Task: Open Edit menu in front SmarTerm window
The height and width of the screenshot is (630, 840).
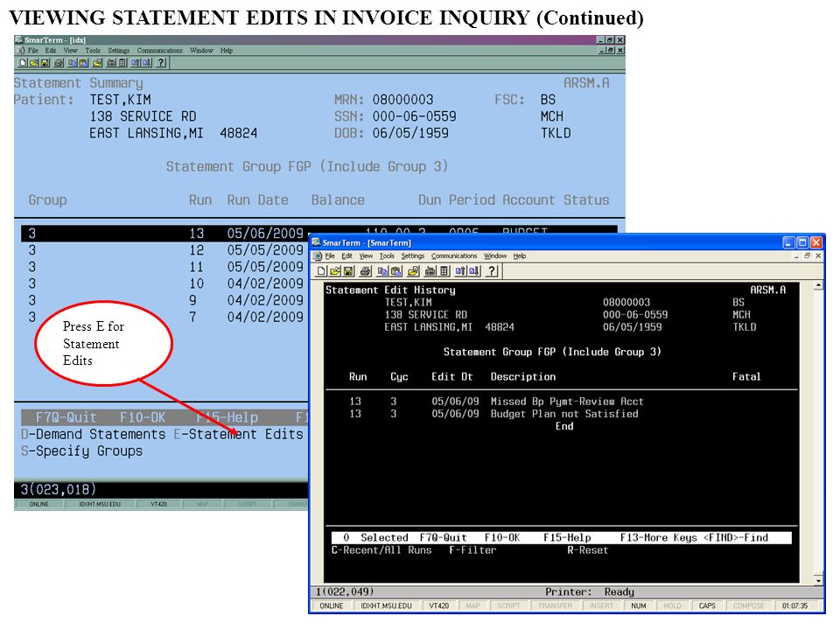Action: click(347, 256)
